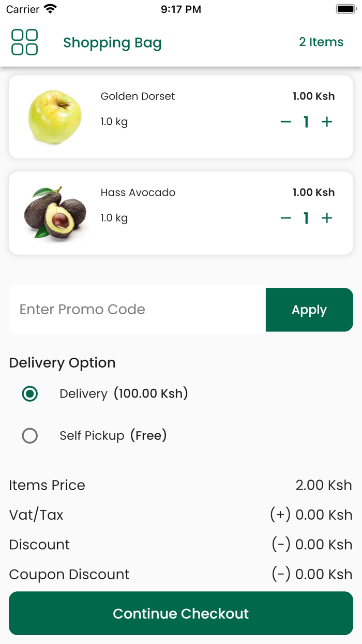Tap the minus icon for Hass Avocado
The height and width of the screenshot is (644, 362).
tap(285, 218)
